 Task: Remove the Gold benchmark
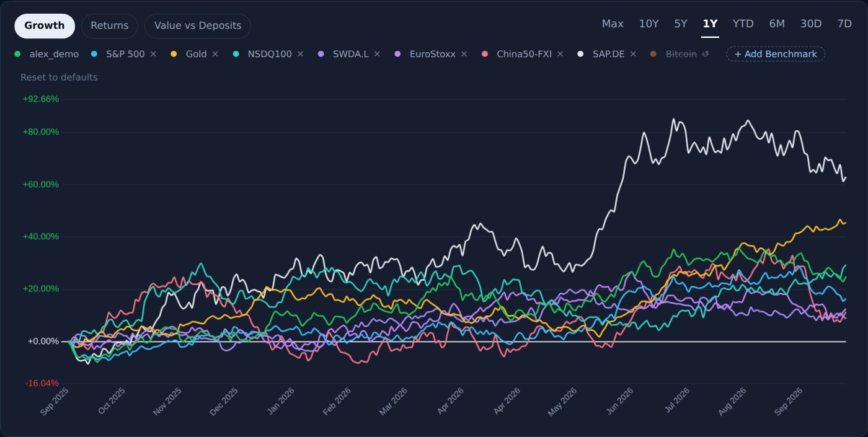(x=215, y=54)
